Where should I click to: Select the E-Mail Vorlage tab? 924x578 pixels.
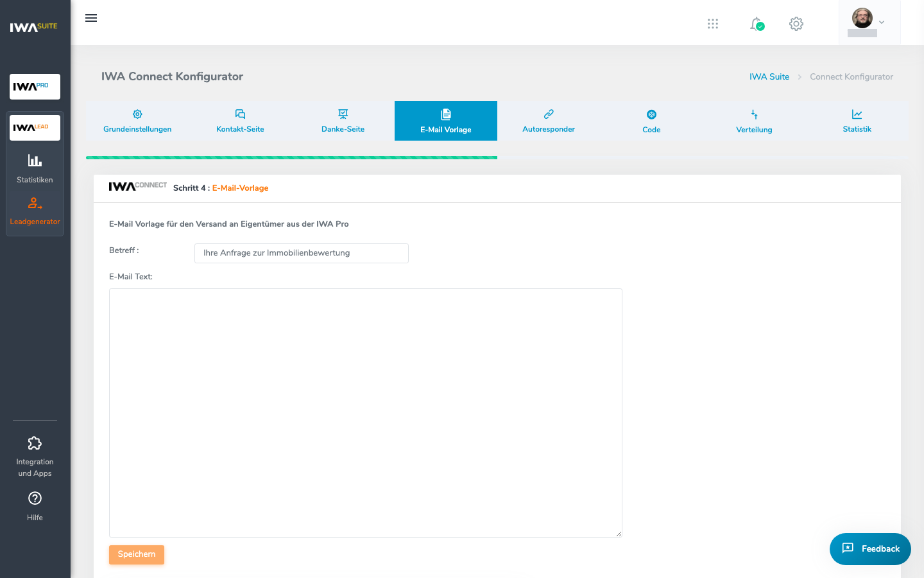(x=446, y=121)
